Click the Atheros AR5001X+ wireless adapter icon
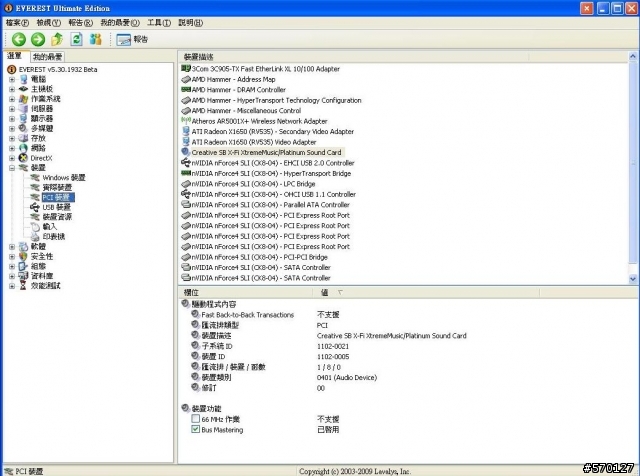The height and width of the screenshot is (476, 640). coord(186,121)
